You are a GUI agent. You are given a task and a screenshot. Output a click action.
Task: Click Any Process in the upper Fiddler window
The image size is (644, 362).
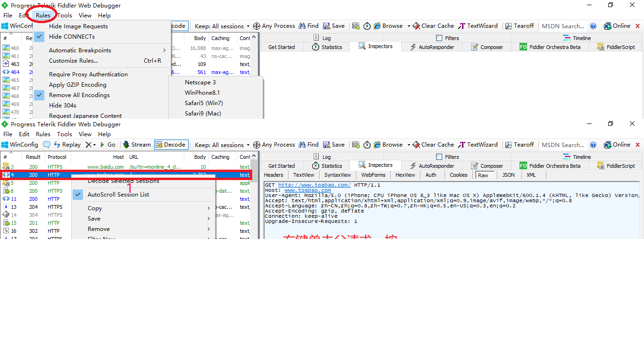click(x=274, y=26)
